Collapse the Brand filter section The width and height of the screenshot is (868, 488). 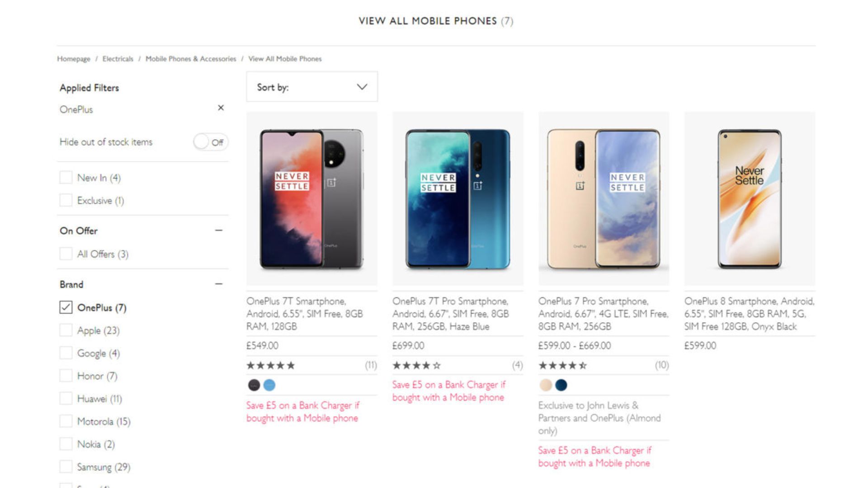point(219,284)
